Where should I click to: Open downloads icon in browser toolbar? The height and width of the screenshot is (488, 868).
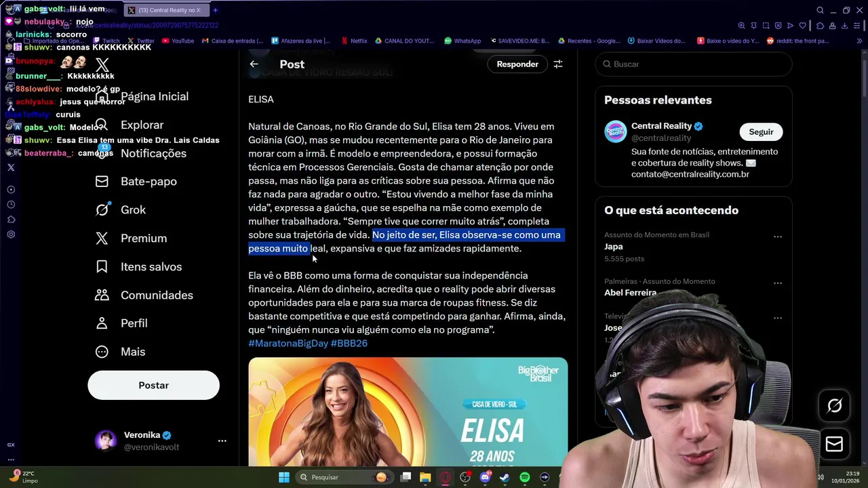coord(845,26)
